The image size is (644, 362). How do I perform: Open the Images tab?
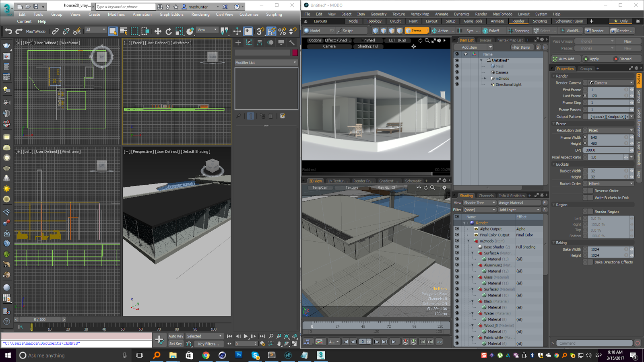coord(485,40)
